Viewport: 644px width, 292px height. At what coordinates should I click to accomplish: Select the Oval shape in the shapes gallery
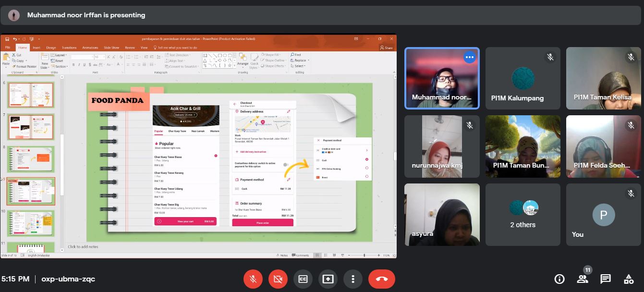tap(225, 55)
